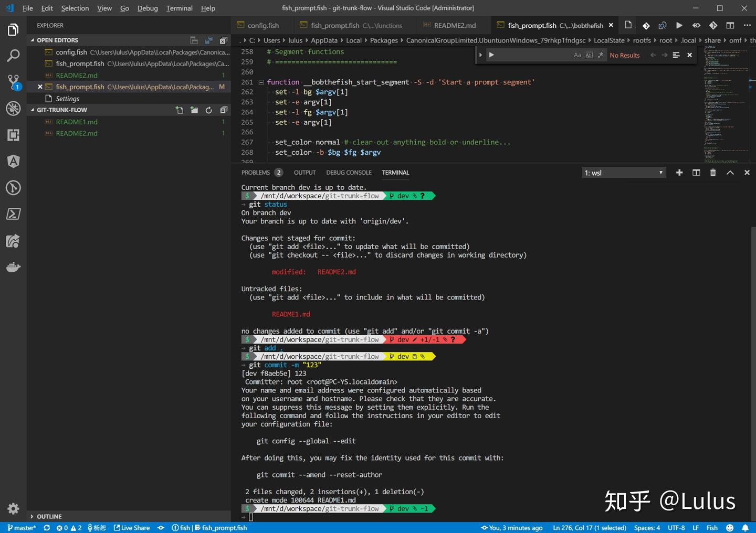Toggle whole word matching in find widget
This screenshot has height=533, width=756.
589,55
